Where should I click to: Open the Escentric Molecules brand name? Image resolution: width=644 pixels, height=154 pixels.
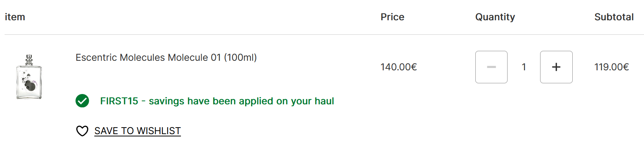click(120, 58)
